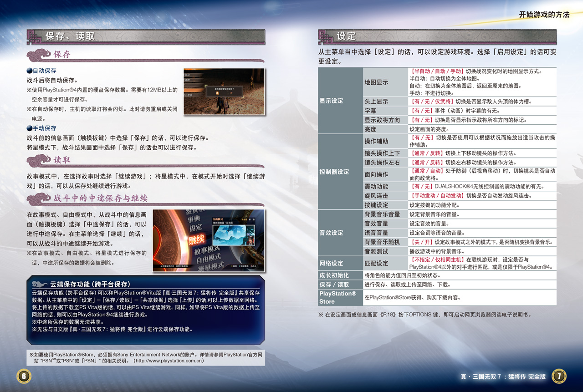Click the ornament icon beside 设定 header
Viewport: 583px width, 392px height.
coord(326,36)
